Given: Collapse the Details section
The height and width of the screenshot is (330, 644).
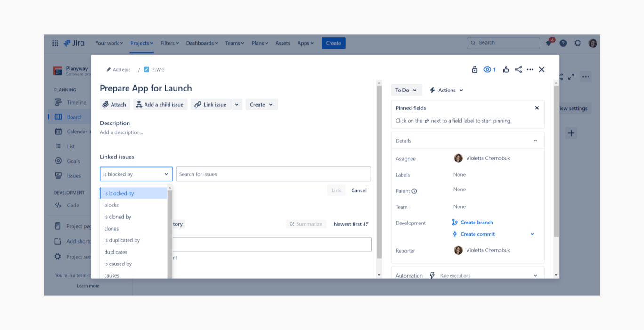Looking at the screenshot, I should (535, 141).
